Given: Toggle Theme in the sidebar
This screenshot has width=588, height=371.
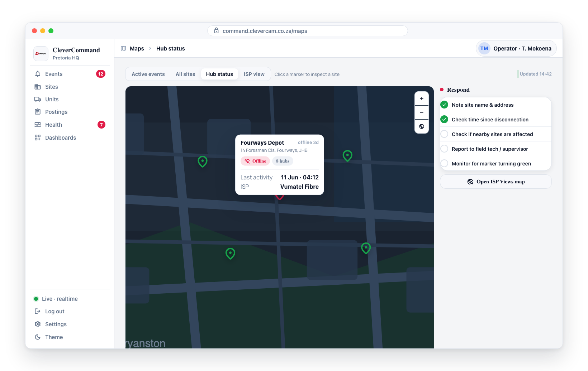Looking at the screenshot, I should point(70,337).
